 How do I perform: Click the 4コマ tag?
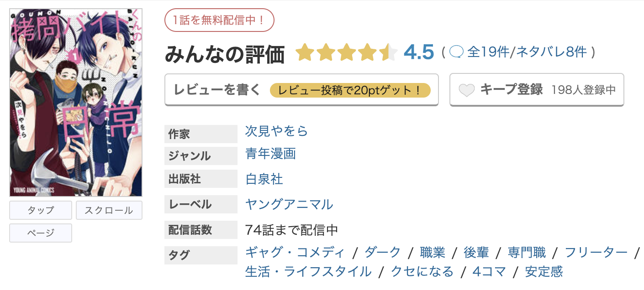(490, 272)
